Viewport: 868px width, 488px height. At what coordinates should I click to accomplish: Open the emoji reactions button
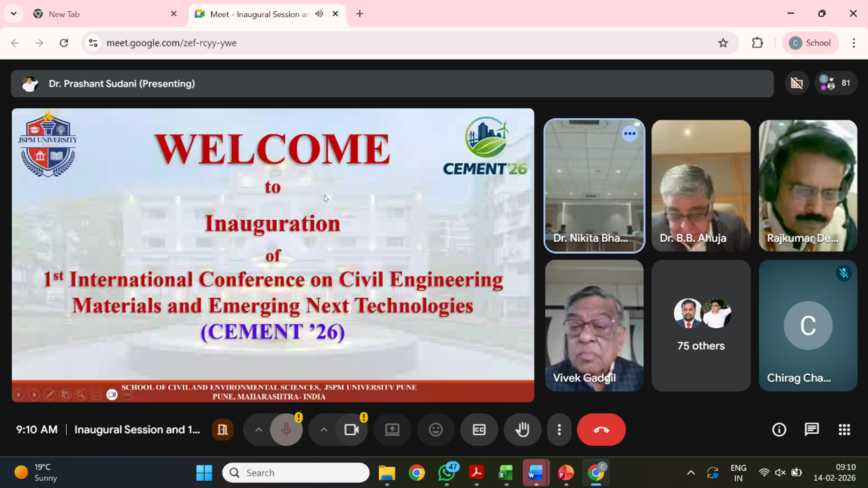[436, 430]
